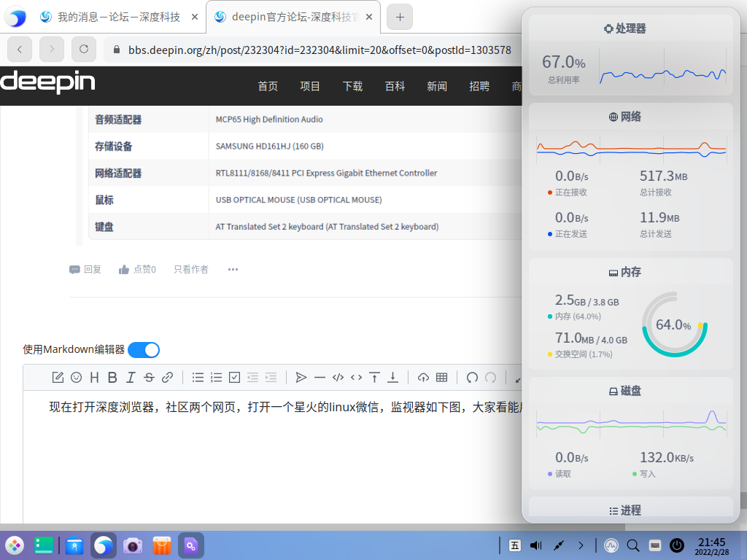Open the launcher menu in taskbar
Screen dimensions: 747x560
(15, 545)
